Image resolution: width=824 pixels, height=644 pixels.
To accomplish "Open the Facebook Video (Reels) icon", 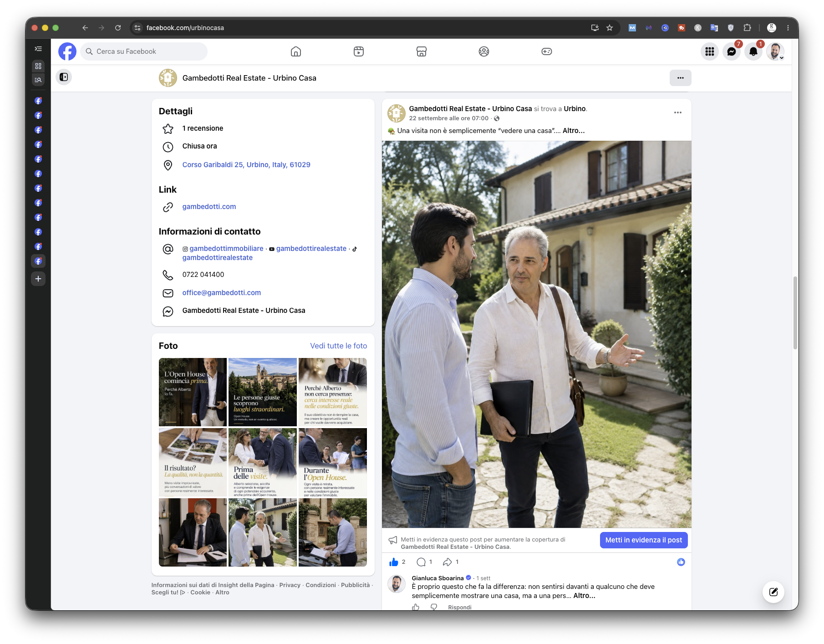I will [x=359, y=51].
